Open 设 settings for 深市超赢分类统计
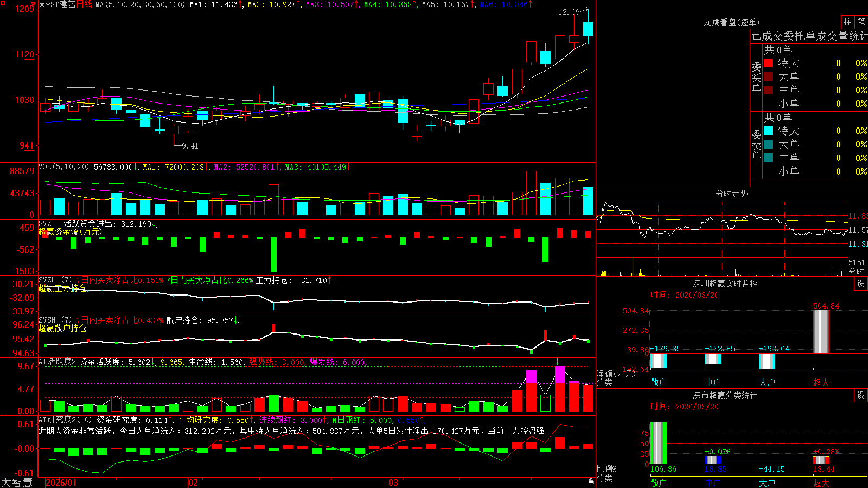 861,395
